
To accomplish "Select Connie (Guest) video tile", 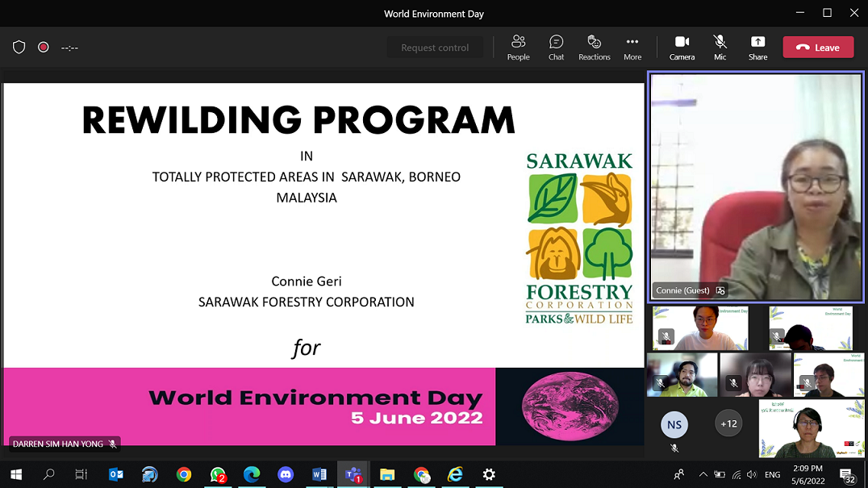I will pos(756,187).
